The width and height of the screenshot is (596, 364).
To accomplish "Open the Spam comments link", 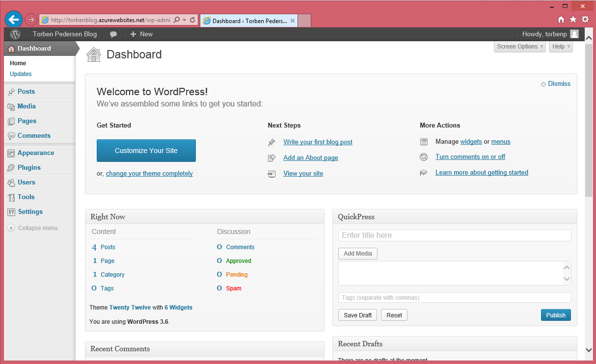I will click(234, 288).
